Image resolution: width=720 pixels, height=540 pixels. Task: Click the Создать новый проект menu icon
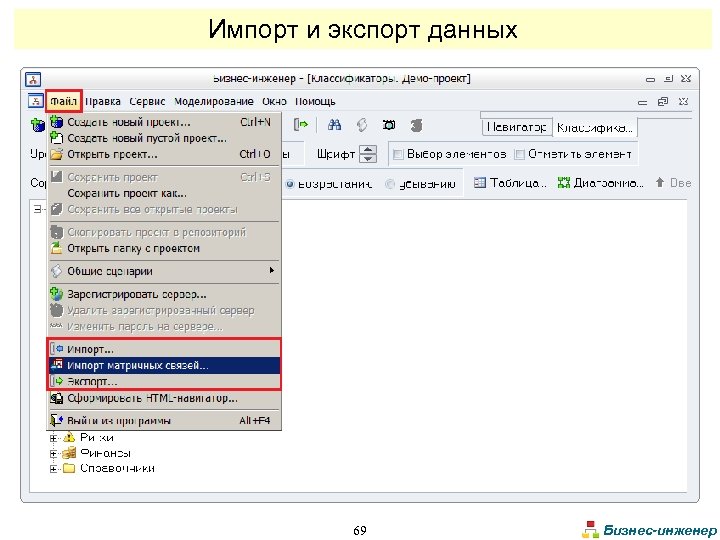tap(56, 122)
